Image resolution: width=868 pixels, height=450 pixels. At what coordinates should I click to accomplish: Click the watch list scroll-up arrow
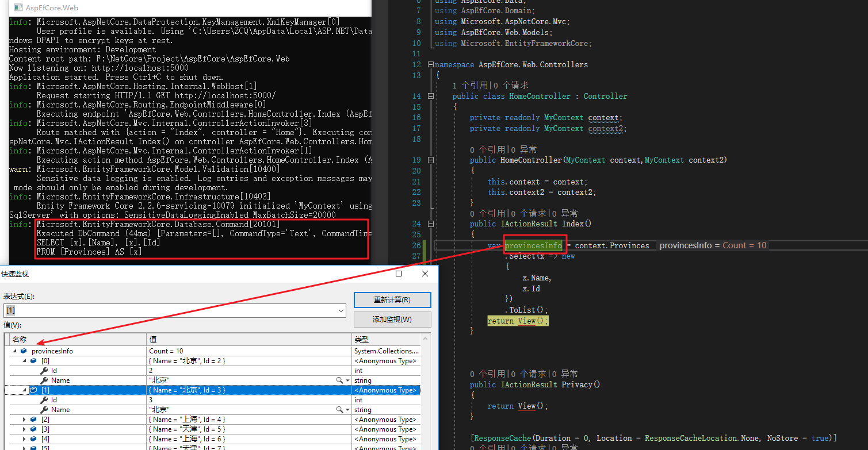(x=425, y=339)
